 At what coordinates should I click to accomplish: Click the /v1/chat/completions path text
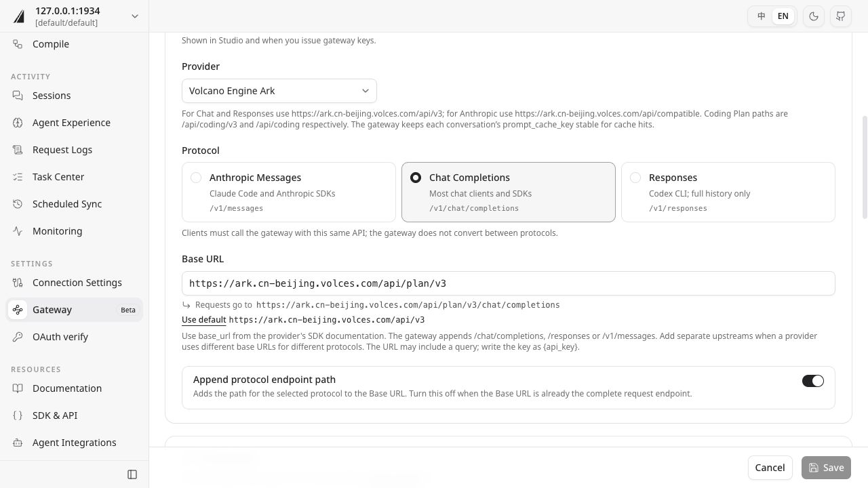(x=474, y=208)
